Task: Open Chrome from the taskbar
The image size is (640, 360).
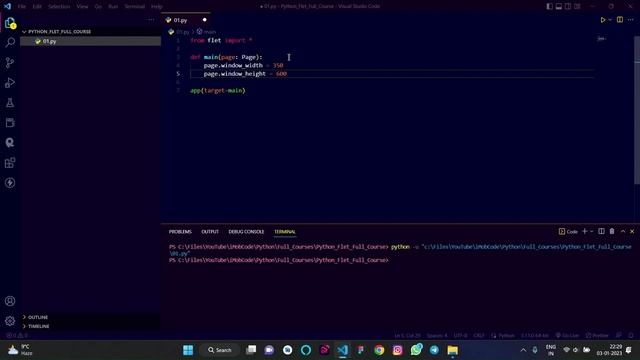Action: click(x=379, y=350)
